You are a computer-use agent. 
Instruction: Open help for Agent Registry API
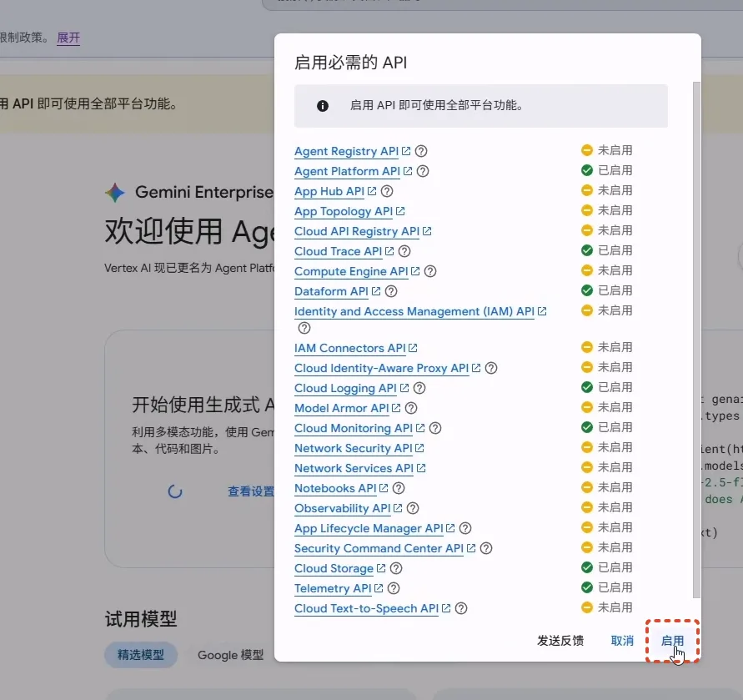(421, 151)
